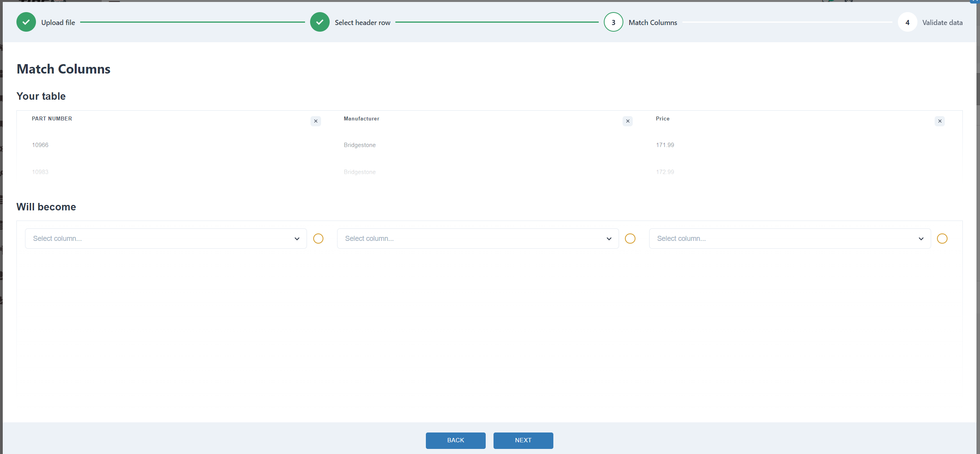This screenshot has height=454, width=980.
Task: Remove the Manufacturer column with X
Action: point(627,121)
